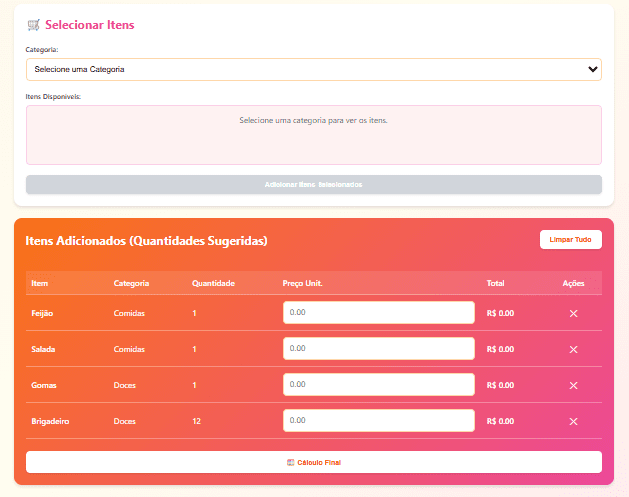Click the Total column header
The image size is (629, 497).
click(495, 283)
